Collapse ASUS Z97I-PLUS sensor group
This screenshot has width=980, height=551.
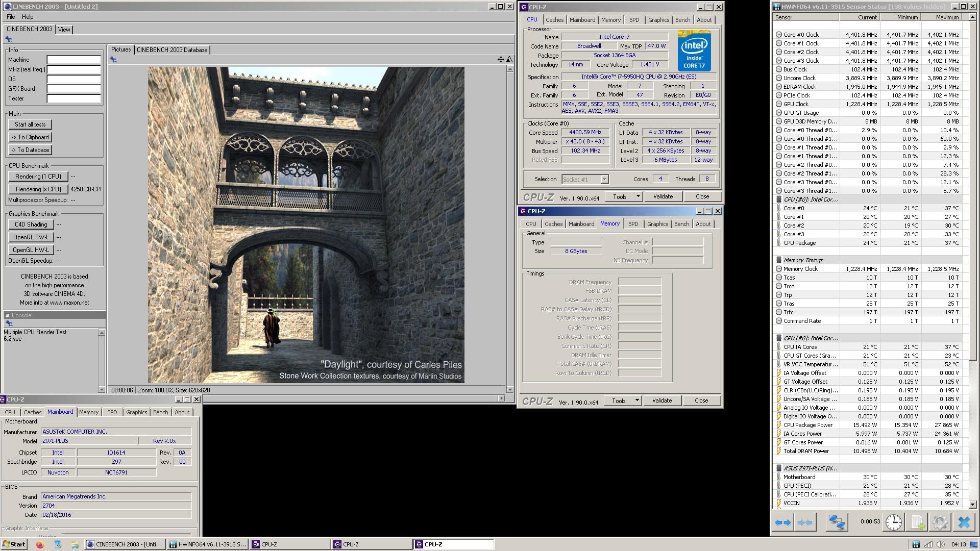779,468
